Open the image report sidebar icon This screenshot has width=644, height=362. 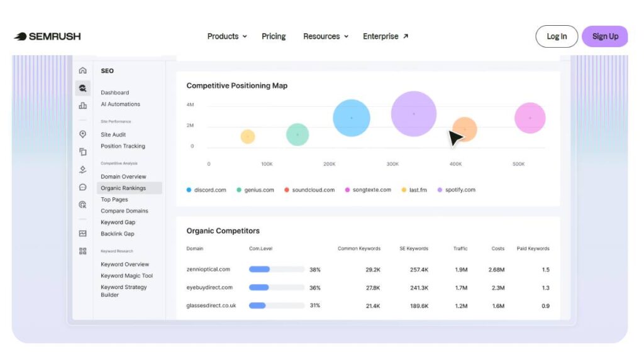coord(82,234)
